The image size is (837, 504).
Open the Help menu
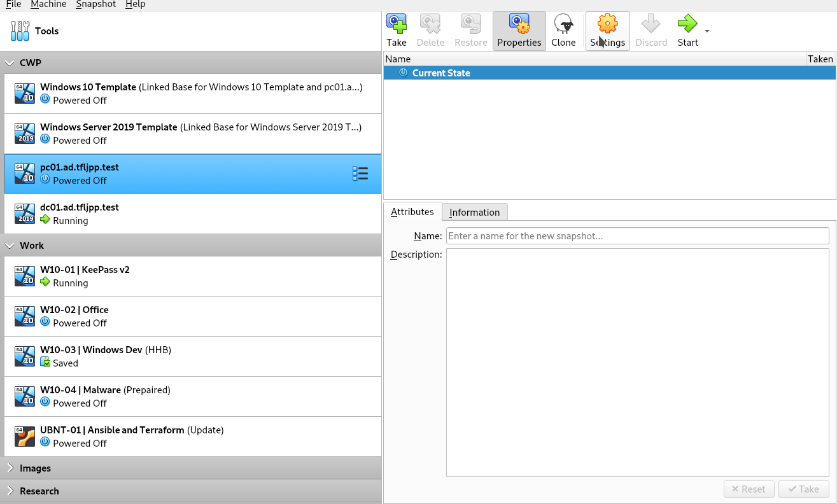[x=135, y=4]
